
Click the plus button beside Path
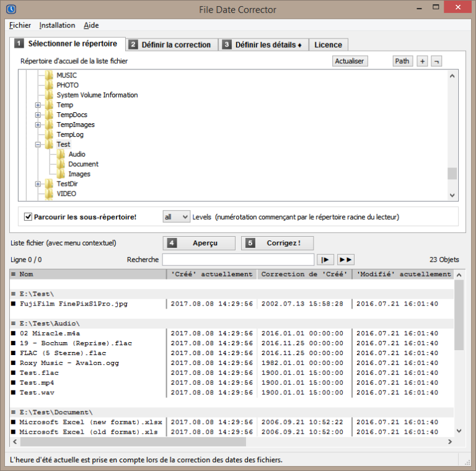coord(422,61)
